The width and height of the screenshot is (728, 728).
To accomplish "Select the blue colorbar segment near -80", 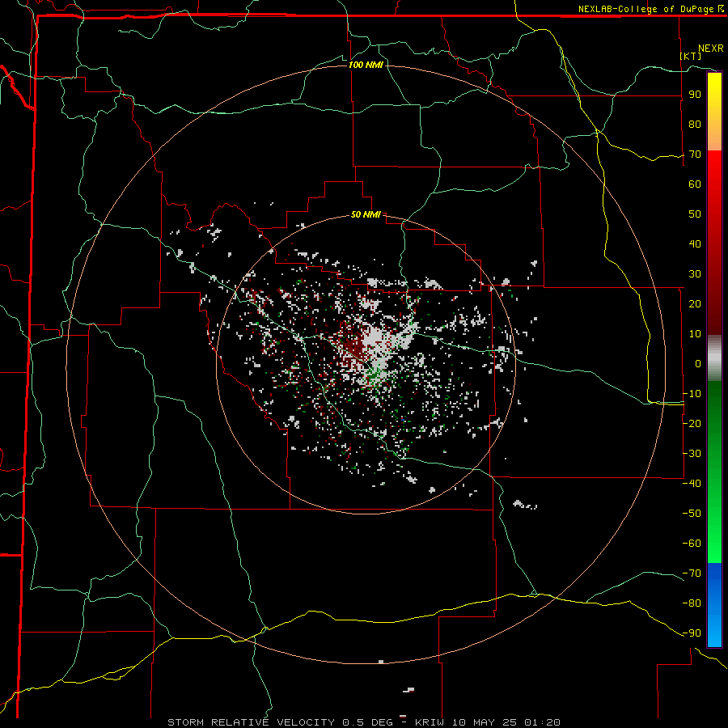I will [x=714, y=603].
